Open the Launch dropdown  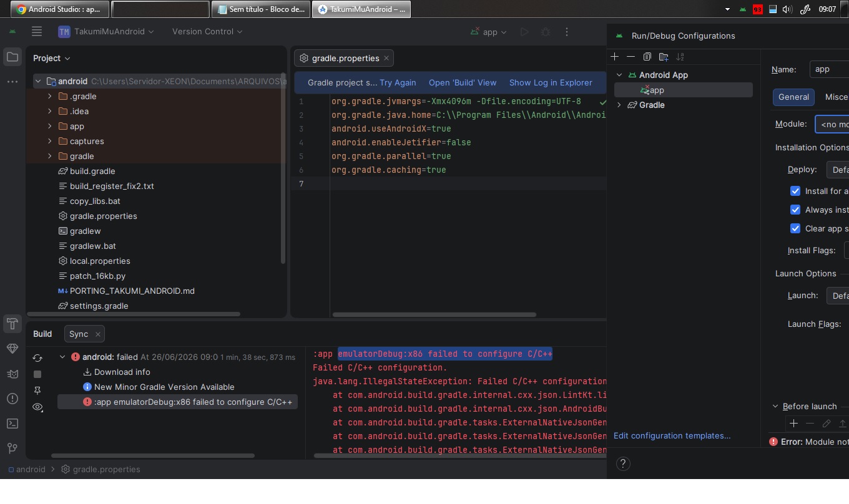pyautogui.click(x=838, y=296)
